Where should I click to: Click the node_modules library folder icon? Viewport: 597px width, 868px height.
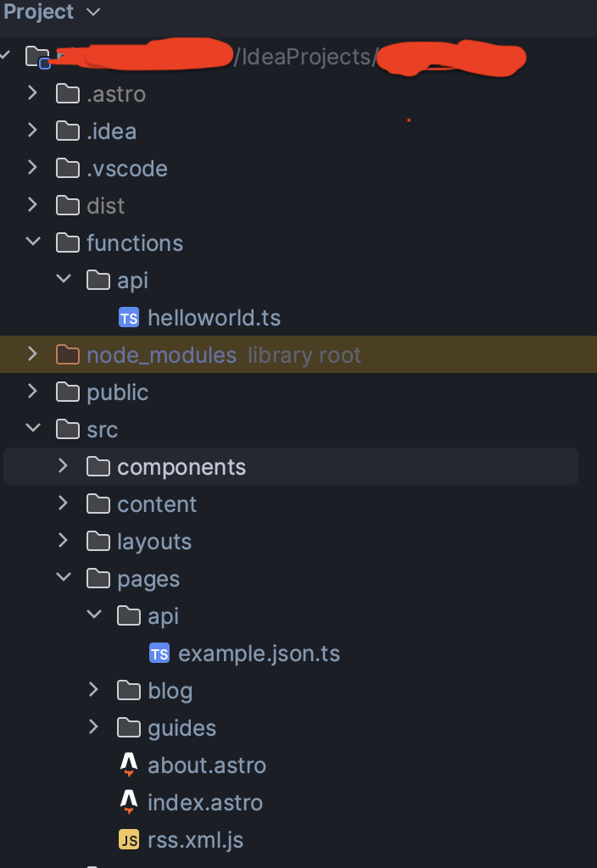pyautogui.click(x=68, y=355)
